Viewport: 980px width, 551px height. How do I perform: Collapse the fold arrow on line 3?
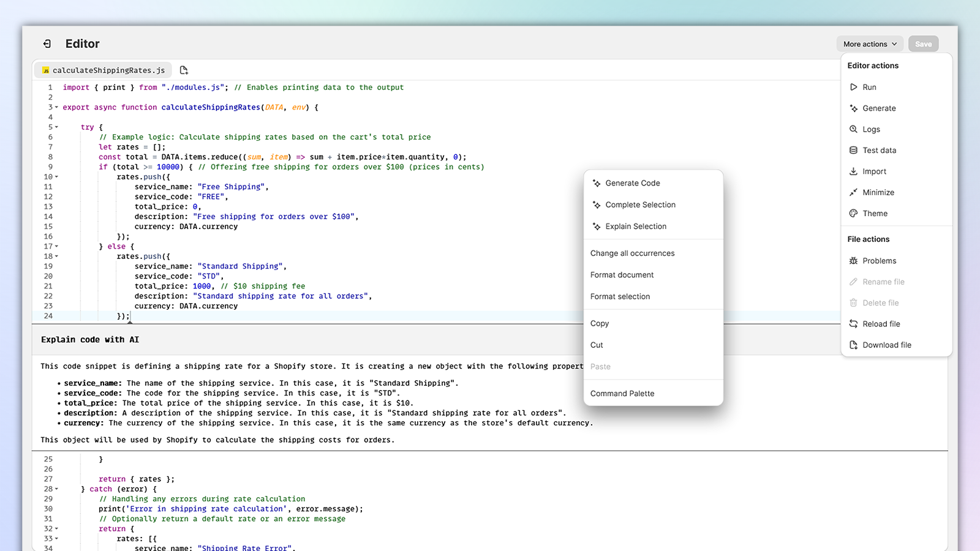(57, 107)
